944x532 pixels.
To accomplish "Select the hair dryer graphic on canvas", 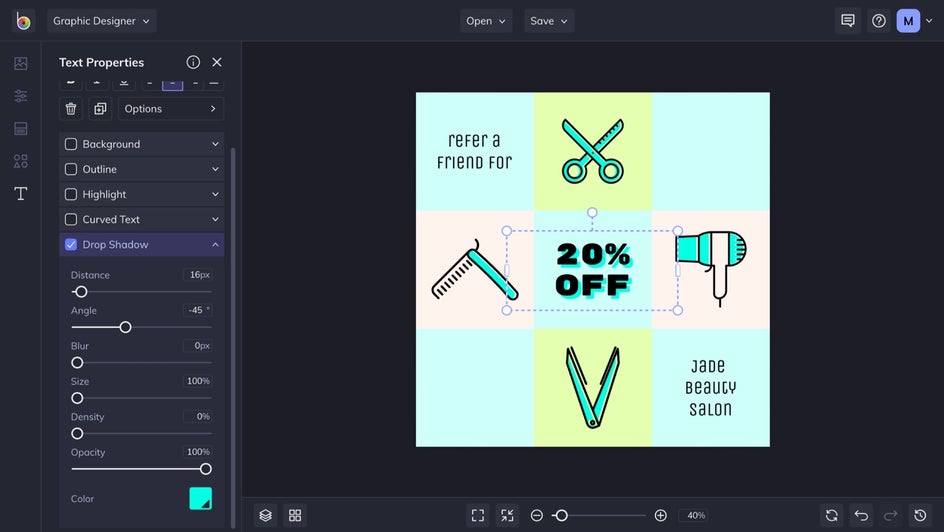I will [711, 268].
